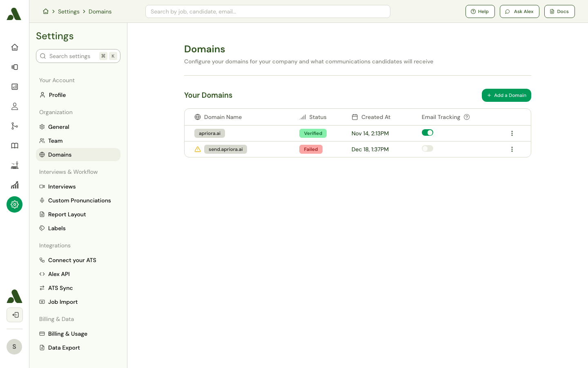Open the three-dot menu for send.apriora.ai
The width and height of the screenshot is (588, 368).
pyautogui.click(x=512, y=149)
